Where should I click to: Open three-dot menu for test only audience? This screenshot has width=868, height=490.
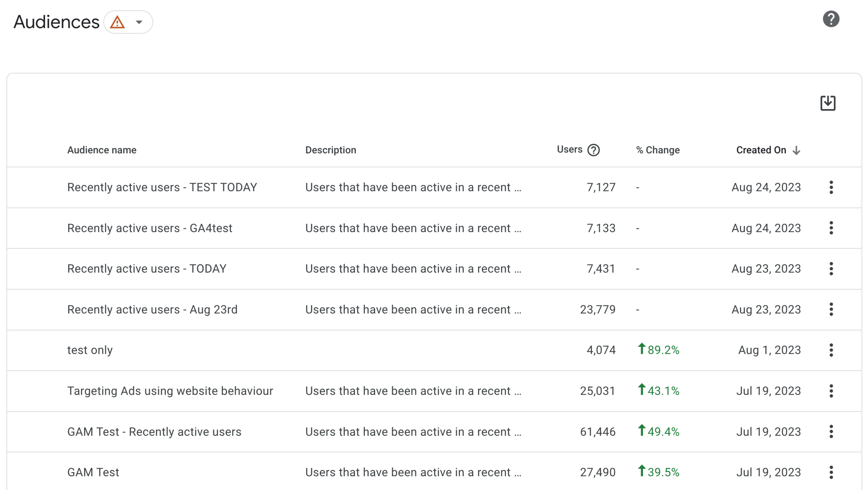pyautogui.click(x=831, y=350)
